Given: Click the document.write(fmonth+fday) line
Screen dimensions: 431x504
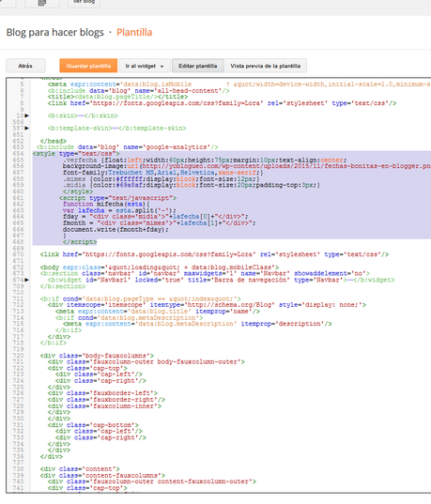Looking at the screenshot, I should (115, 229).
